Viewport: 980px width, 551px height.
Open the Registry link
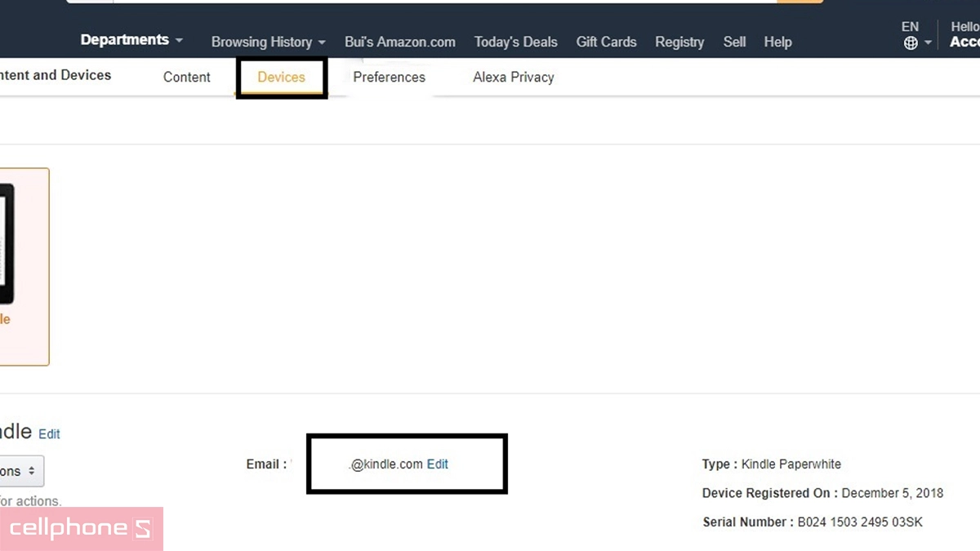tap(679, 42)
